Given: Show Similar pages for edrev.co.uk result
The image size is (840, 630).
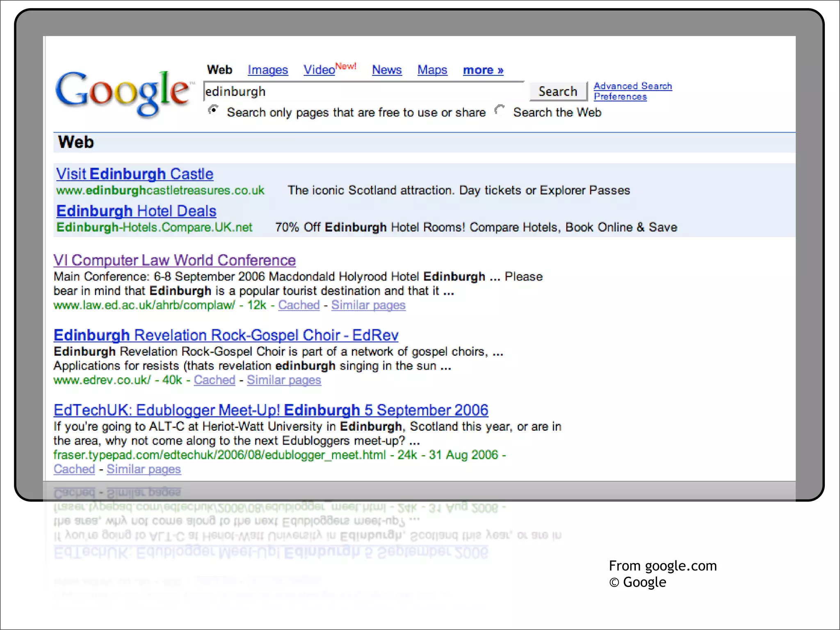Looking at the screenshot, I should point(284,380).
